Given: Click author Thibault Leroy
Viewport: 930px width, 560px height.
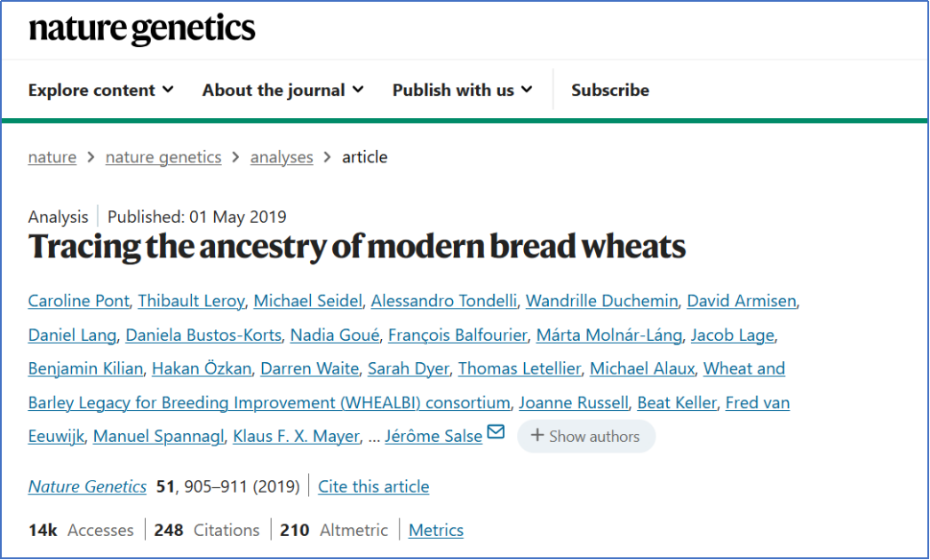Looking at the screenshot, I should point(191,301).
